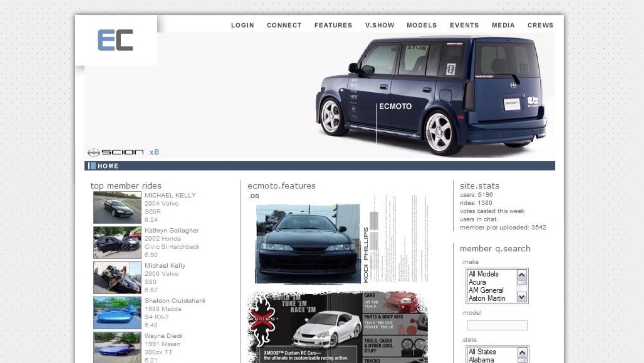Click the Scion xB logo

click(x=123, y=152)
